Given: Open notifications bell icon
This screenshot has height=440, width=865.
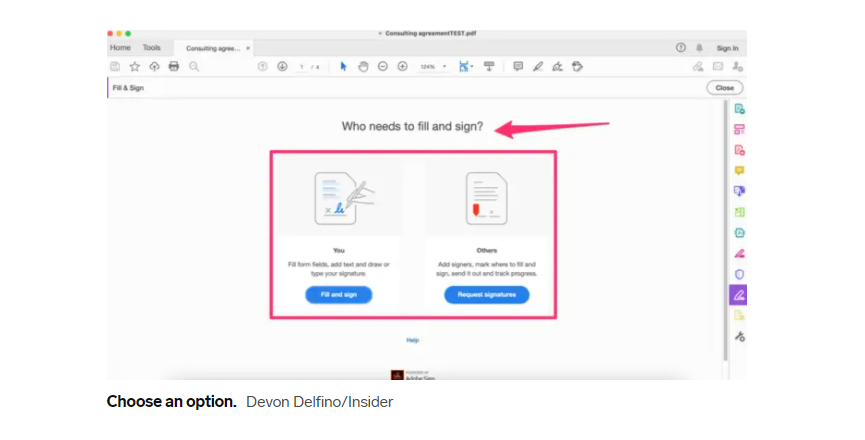Looking at the screenshot, I should (700, 48).
